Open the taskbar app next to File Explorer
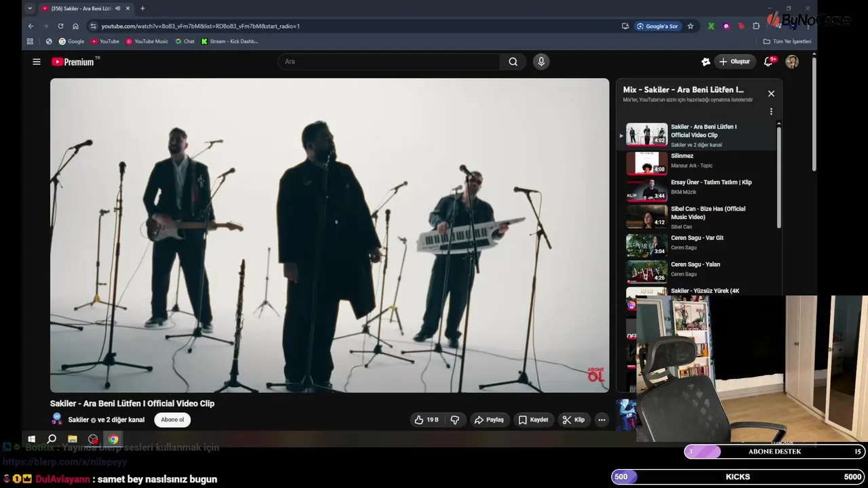The image size is (868, 488). click(x=93, y=439)
